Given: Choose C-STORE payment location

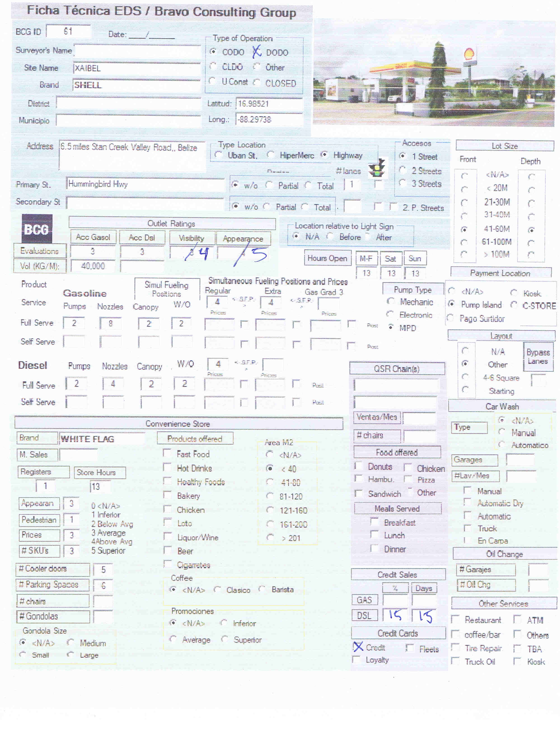Looking at the screenshot, I should click(514, 305).
